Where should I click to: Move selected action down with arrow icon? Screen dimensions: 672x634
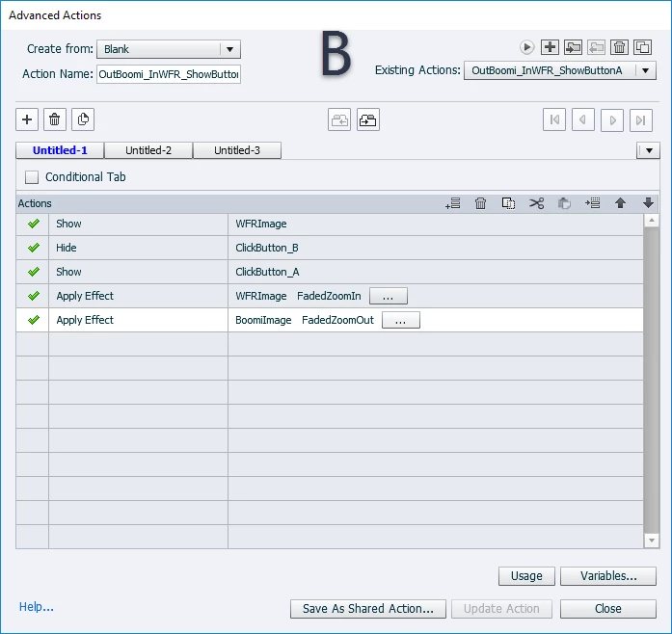pos(648,203)
